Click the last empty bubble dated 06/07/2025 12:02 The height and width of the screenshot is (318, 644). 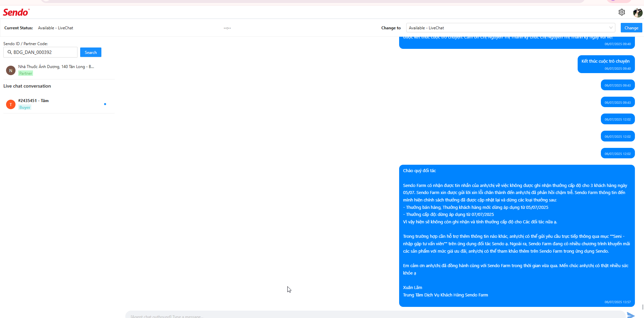pyautogui.click(x=618, y=153)
